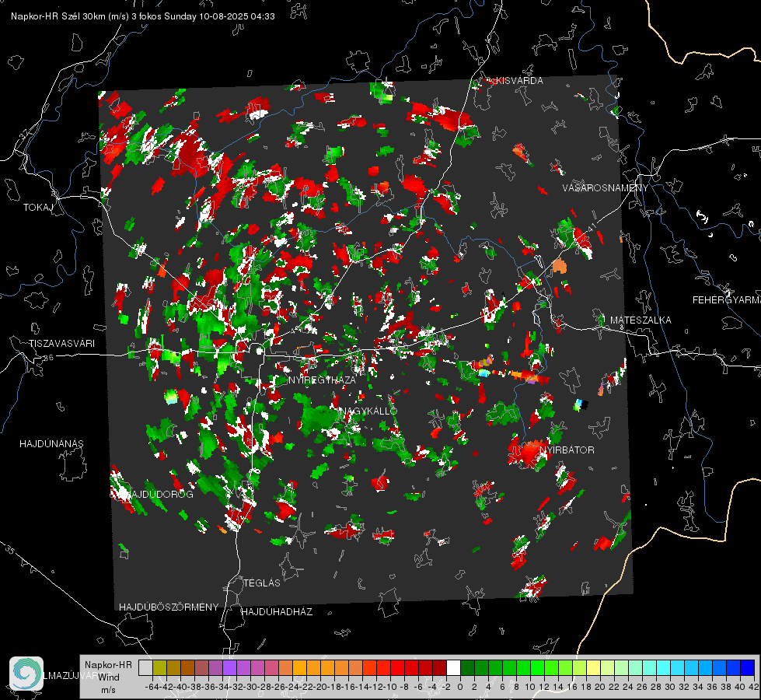
Task: Pick the deep blue swatch before 42
Action: pos(748,668)
